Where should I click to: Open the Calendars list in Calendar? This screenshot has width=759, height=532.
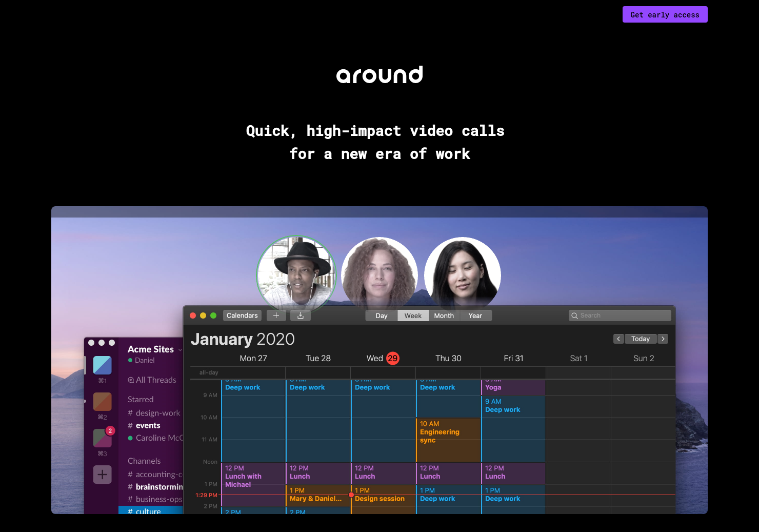point(242,316)
